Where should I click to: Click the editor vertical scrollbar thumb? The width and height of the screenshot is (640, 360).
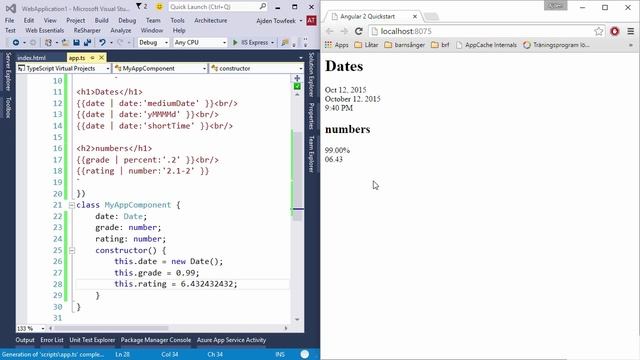(298, 176)
